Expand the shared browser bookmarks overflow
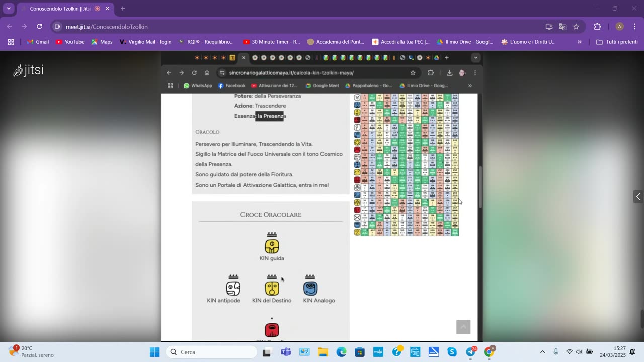This screenshot has width=644, height=362. [x=470, y=86]
